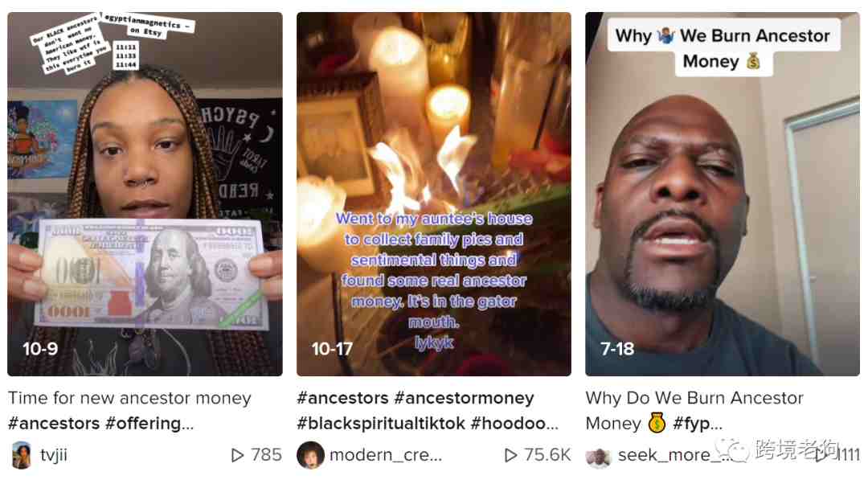Open the burning candles video thumbnail
This screenshot has height=488, width=868.
click(x=434, y=194)
